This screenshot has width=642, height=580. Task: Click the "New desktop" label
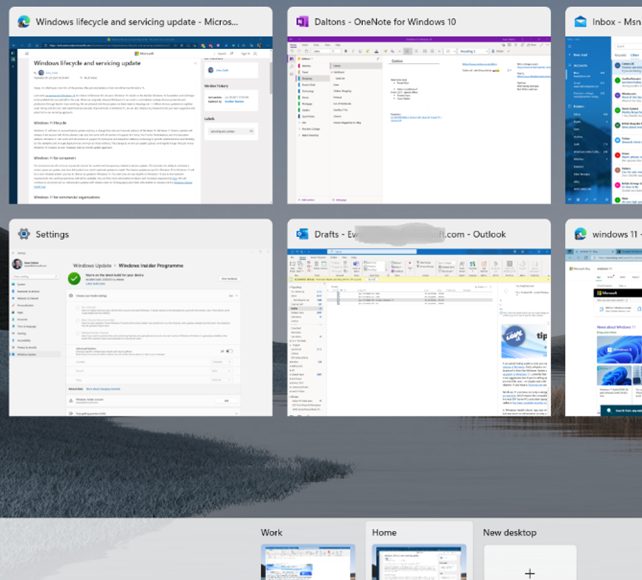[x=510, y=533]
